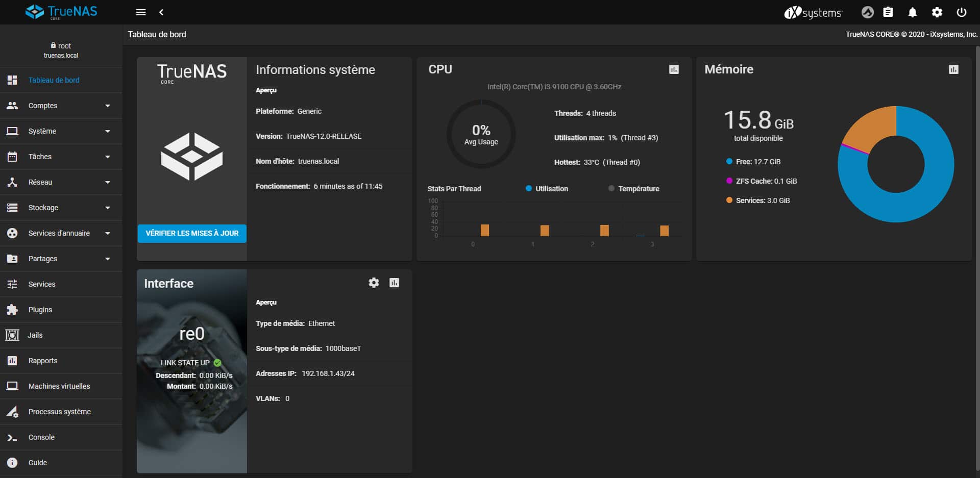Collapse sidebar with back chevron icon
Image resolution: width=980 pixels, height=478 pixels.
161,12
